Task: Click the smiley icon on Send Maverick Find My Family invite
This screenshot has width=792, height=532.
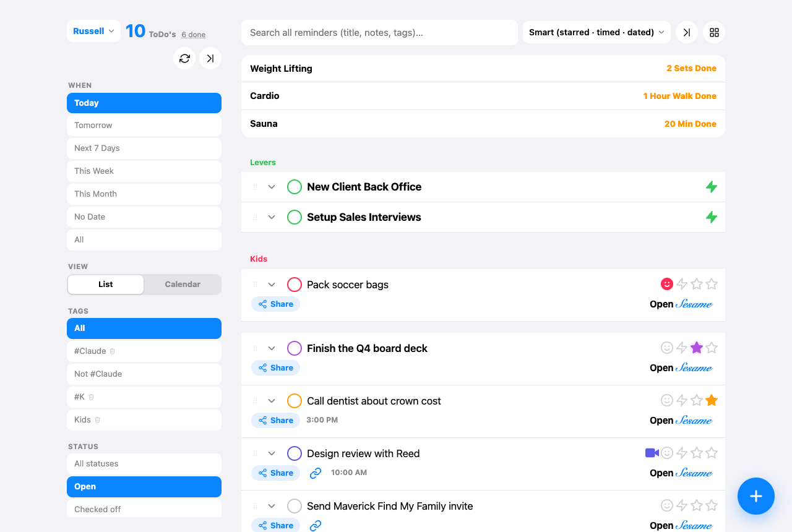Action: 667,505
